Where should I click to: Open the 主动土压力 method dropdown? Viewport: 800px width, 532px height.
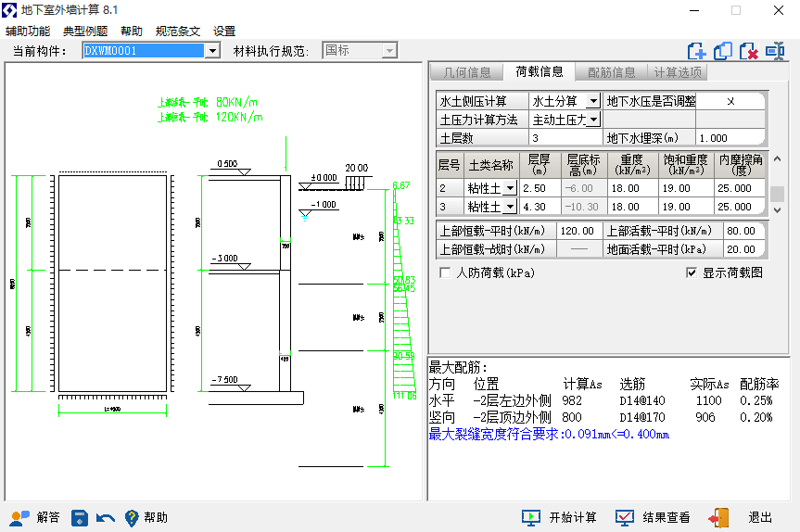593,120
